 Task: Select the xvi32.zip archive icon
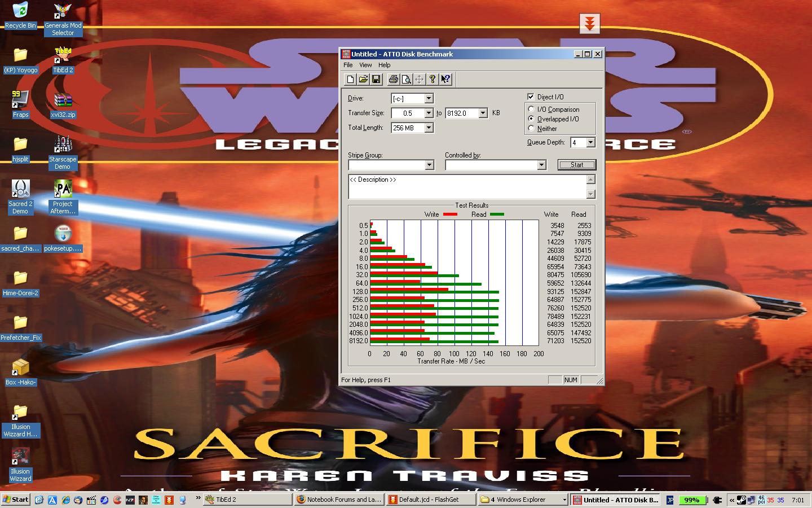coord(63,104)
